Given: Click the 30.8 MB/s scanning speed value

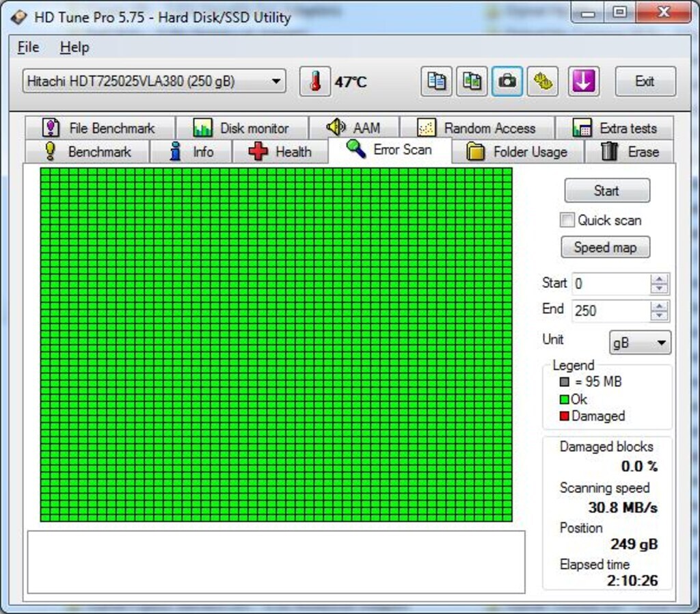Looking at the screenshot, I should [623, 508].
